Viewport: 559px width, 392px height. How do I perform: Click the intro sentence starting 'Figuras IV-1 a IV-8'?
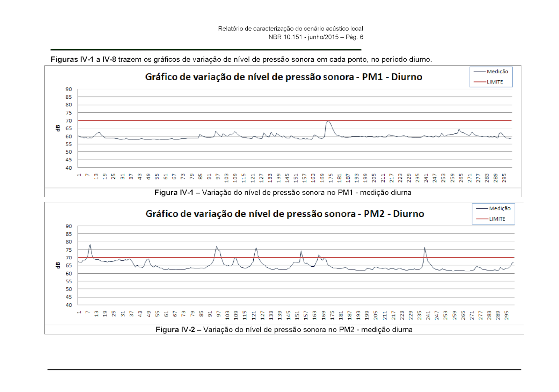click(241, 59)
